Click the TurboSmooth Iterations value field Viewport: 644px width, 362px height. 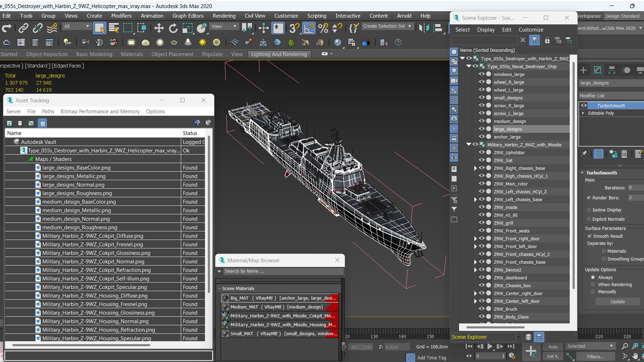click(x=636, y=188)
